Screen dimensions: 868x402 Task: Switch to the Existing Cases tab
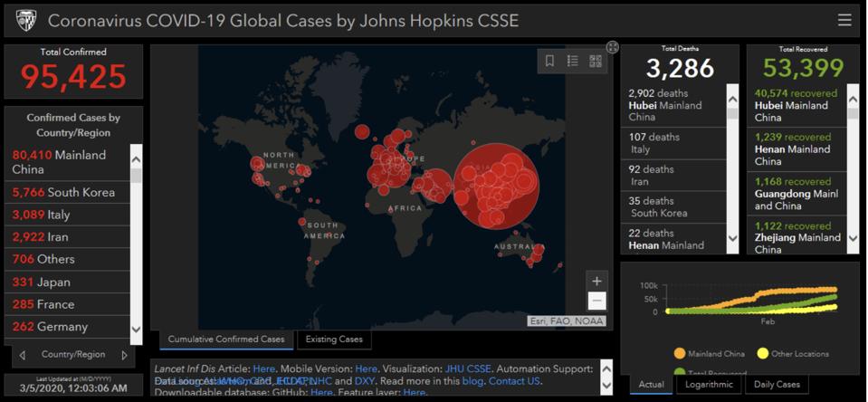pos(334,340)
